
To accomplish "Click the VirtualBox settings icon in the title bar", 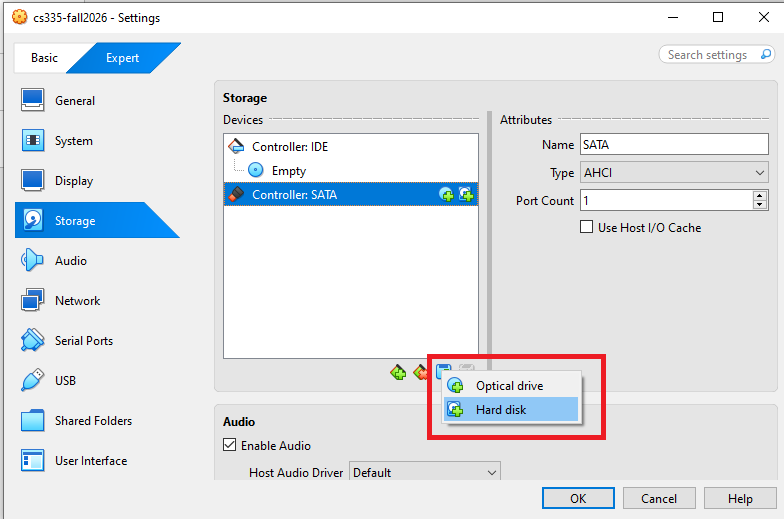I will point(20,17).
